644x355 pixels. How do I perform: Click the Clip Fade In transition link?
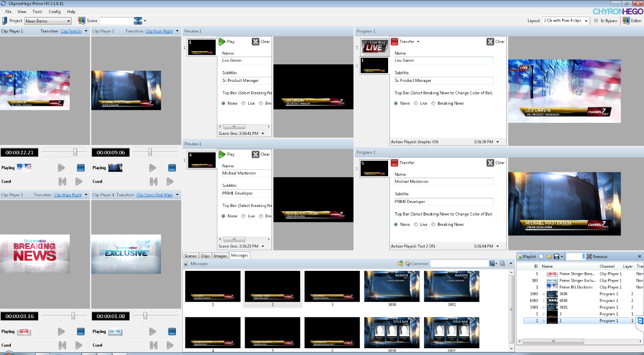(71, 31)
